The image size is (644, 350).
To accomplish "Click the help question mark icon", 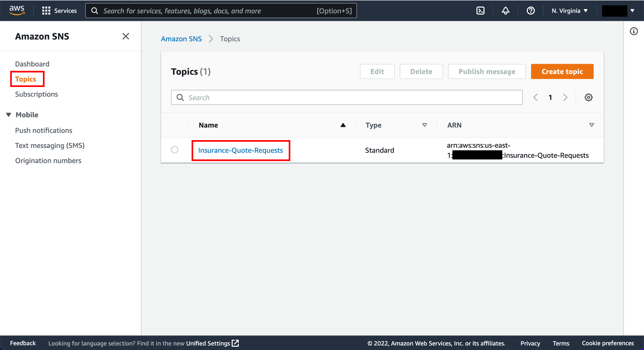I will [529, 11].
